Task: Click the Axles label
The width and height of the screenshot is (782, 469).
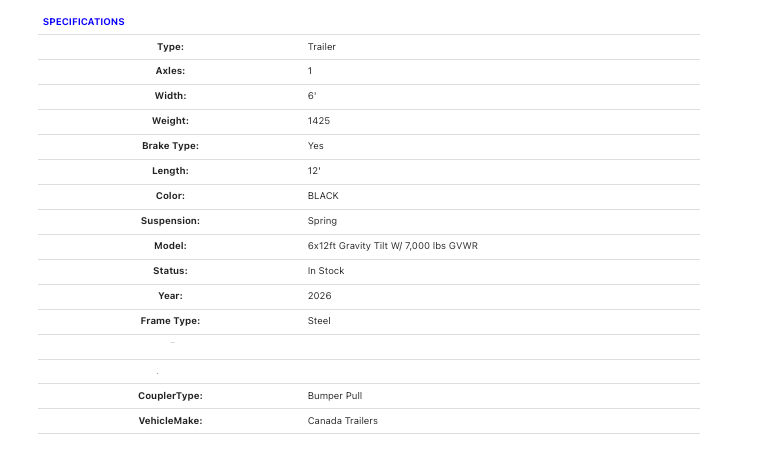Action: 170,71
